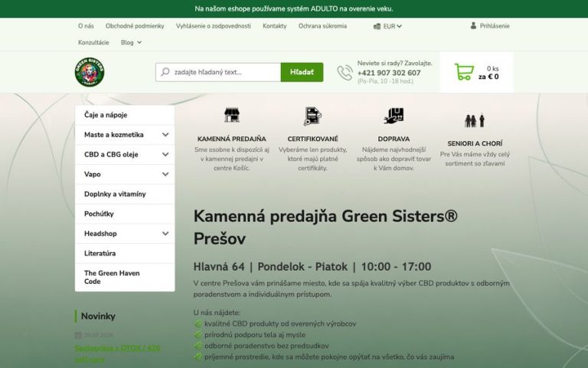Screen dimensions: 588x368
Task: Click the search magnifier icon
Action: point(165,72)
